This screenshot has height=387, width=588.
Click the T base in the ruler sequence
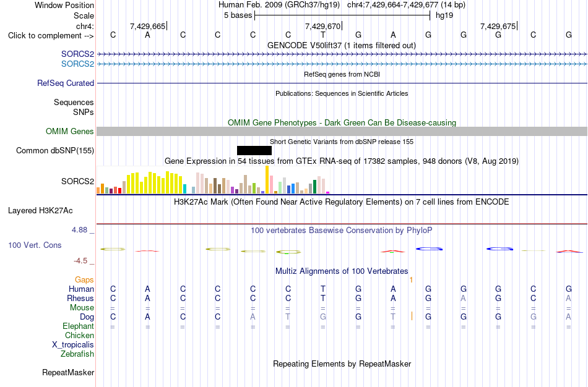(323, 35)
